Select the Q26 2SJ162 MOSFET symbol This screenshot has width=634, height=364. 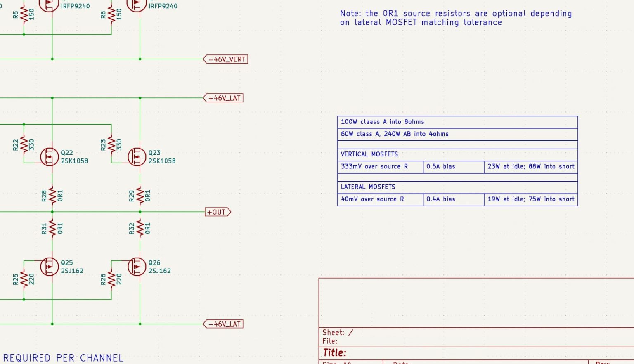(x=136, y=266)
